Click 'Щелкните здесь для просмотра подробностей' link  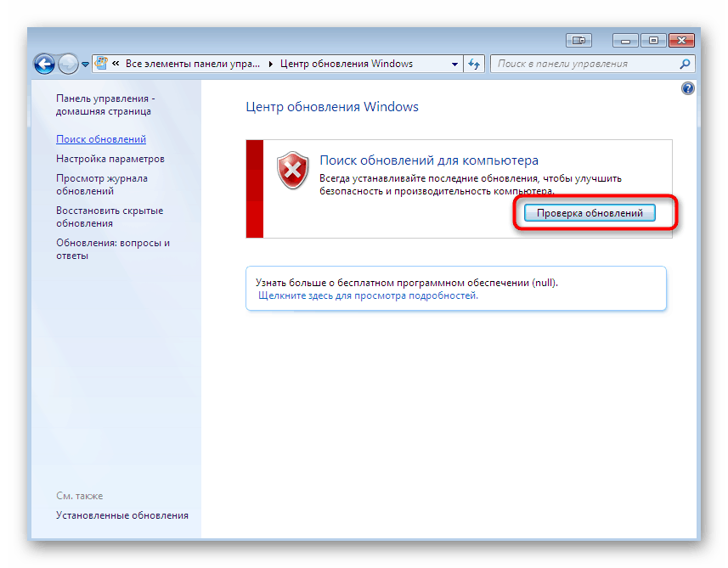(368, 295)
